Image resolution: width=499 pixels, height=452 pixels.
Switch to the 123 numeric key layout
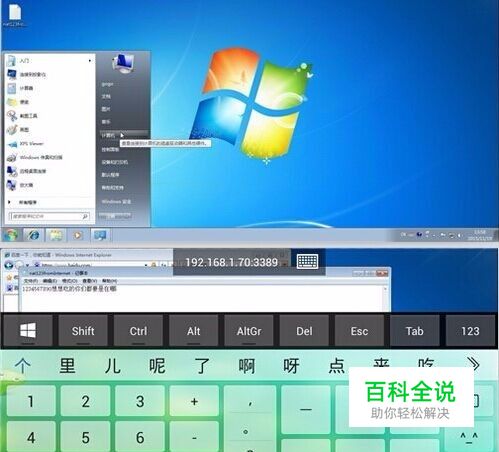470,331
